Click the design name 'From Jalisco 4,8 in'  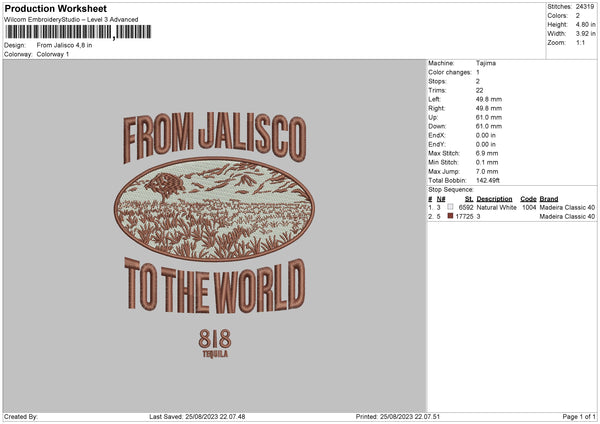pyautogui.click(x=64, y=45)
